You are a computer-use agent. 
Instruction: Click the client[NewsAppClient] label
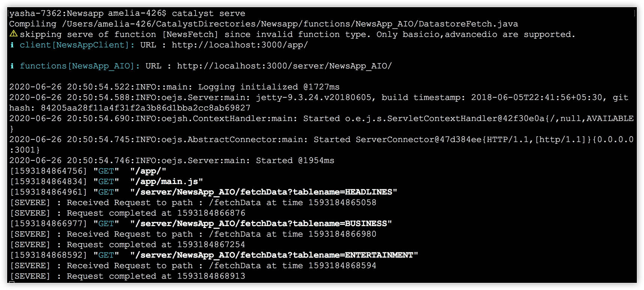click(77, 45)
